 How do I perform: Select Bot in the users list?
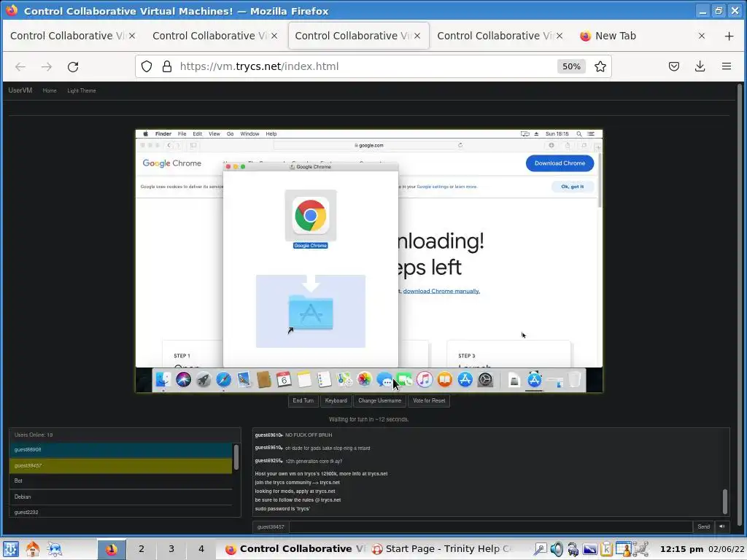tap(120, 481)
